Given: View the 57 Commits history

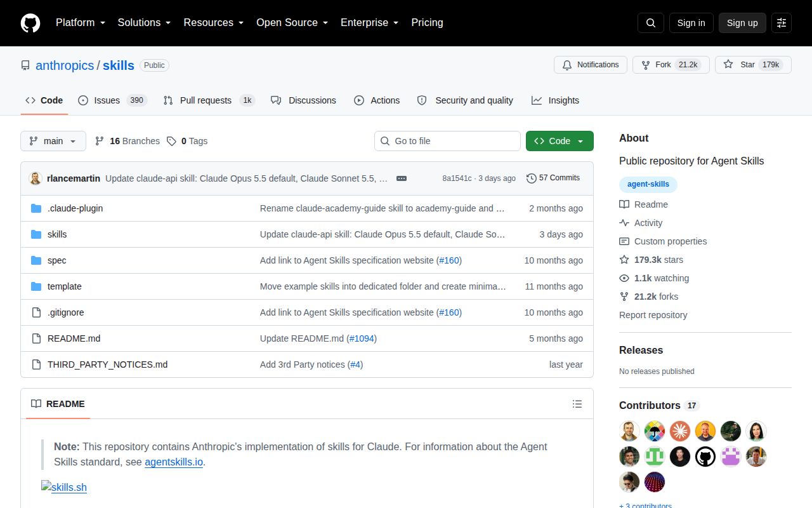Looking at the screenshot, I should tap(553, 178).
